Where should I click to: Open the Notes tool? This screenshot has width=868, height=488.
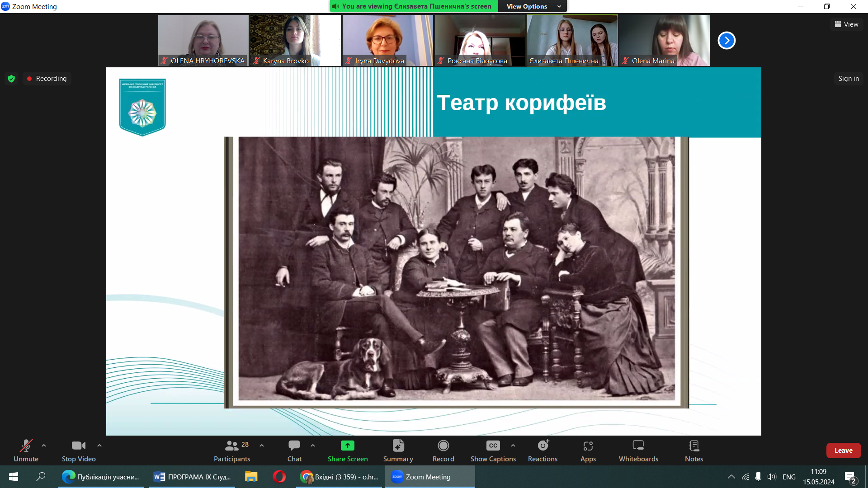(693, 446)
